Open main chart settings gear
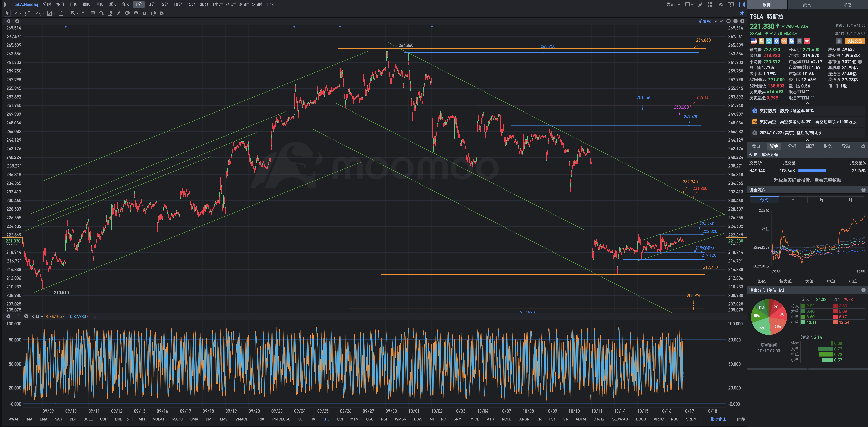This screenshot has height=427, width=868. pos(8,21)
